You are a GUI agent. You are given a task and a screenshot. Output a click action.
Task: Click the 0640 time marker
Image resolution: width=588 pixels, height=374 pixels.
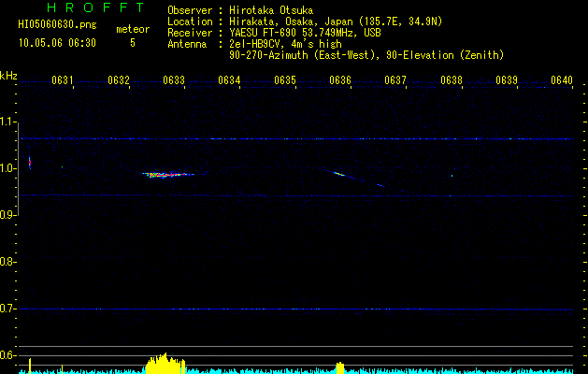point(562,80)
